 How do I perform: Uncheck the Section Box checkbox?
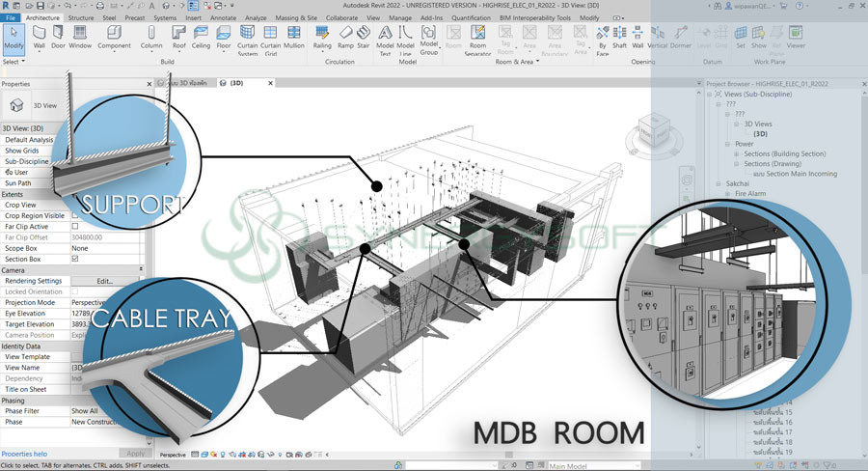point(75,259)
